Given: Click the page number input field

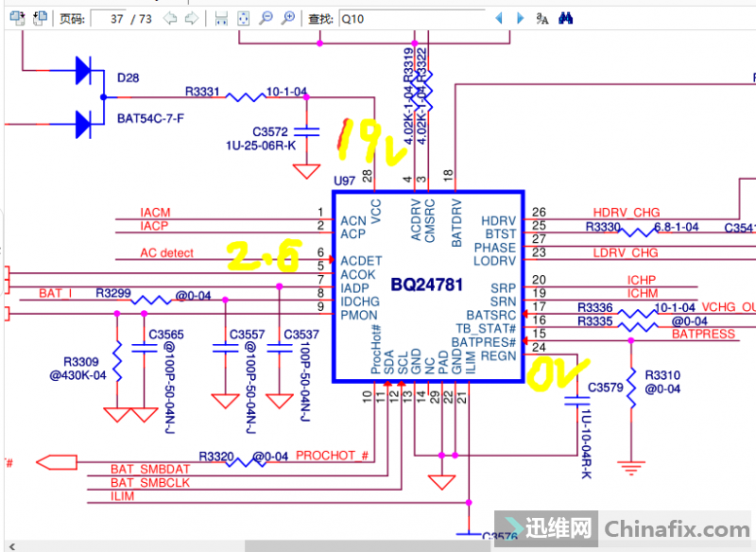Looking at the screenshot, I should click(109, 19).
